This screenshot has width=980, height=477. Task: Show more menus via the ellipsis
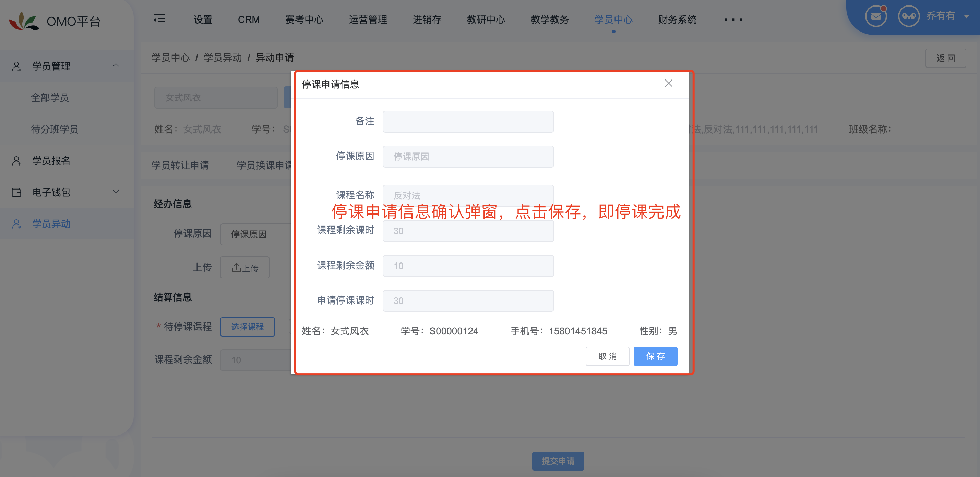[733, 20]
